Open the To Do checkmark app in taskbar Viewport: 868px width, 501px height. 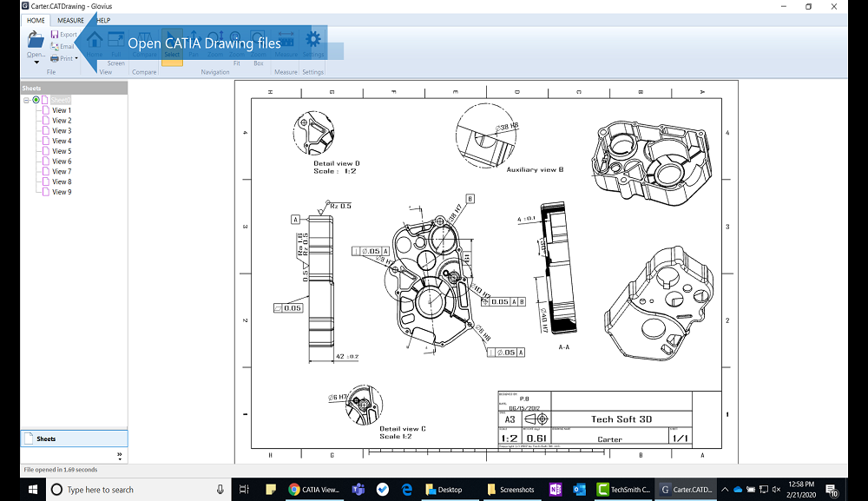(383, 490)
